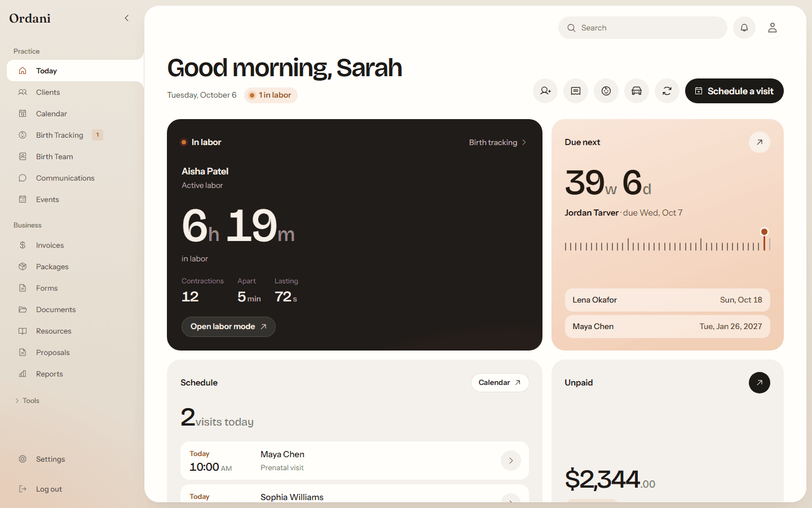The height and width of the screenshot is (508, 812).
Task: Select Maya Chen due row
Action: pos(667,326)
